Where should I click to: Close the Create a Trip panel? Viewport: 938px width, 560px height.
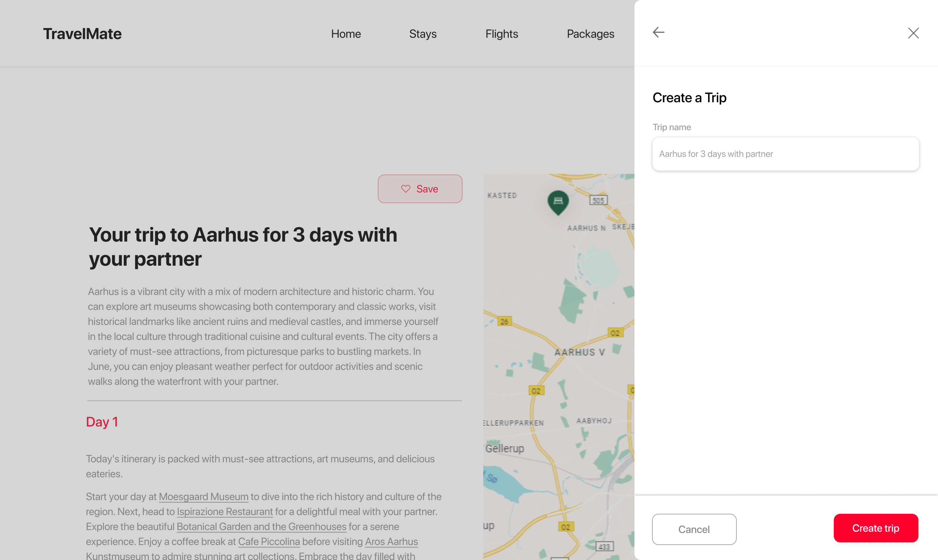913,33
